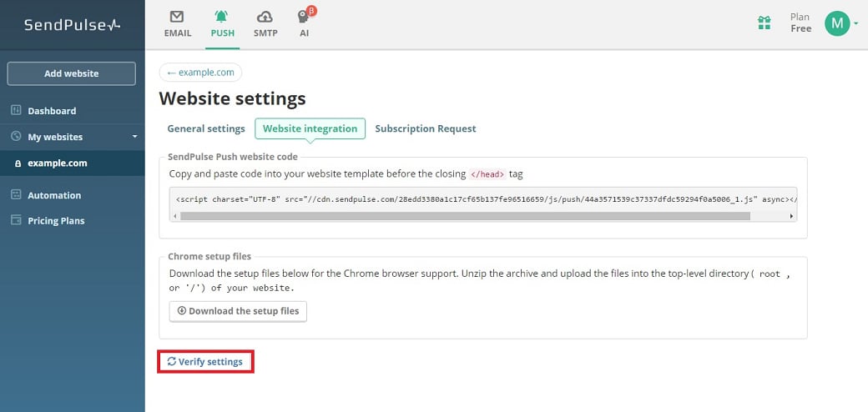Open the AI beta service icon
Viewport: 868px width, 412px height.
(304, 18)
